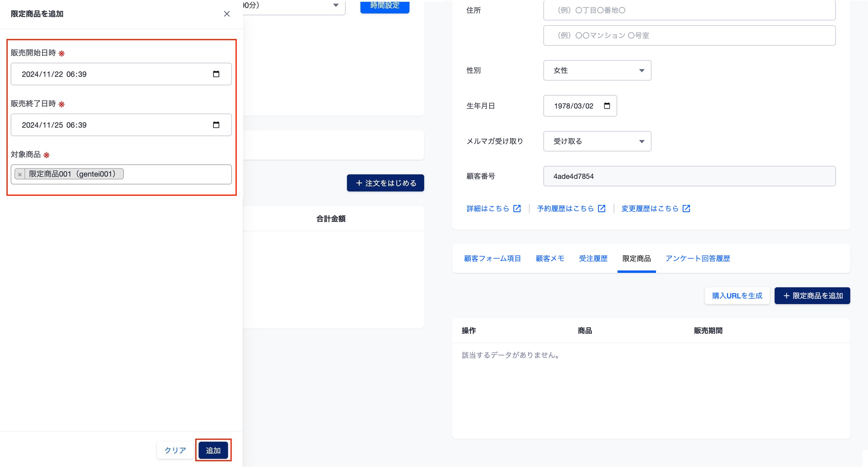Click the 販売期間 column header
This screenshot has width=868, height=468.
[x=708, y=331]
